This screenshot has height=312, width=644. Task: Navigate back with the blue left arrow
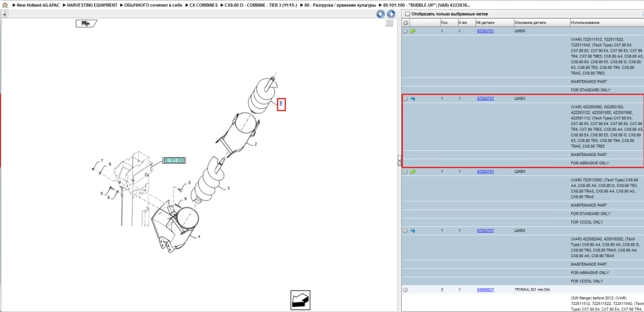[381, 14]
